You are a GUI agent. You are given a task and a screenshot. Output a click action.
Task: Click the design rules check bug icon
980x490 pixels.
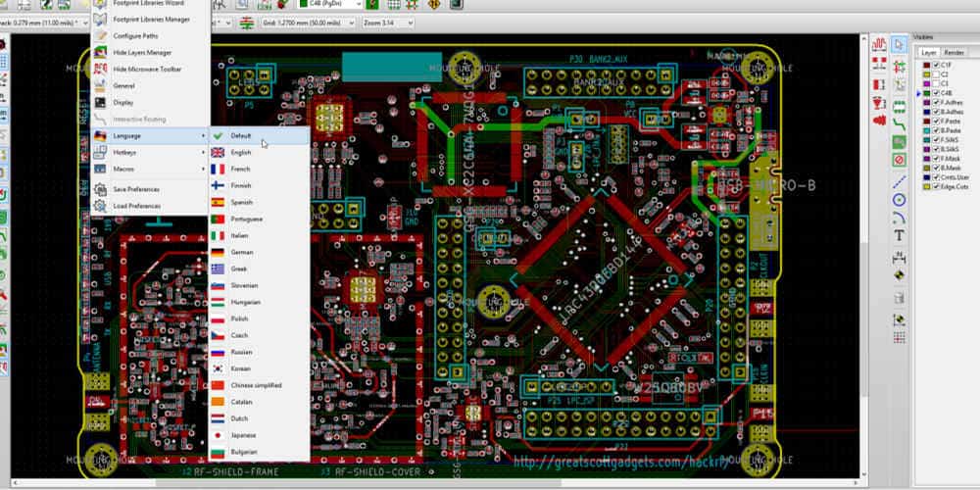[283, 4]
